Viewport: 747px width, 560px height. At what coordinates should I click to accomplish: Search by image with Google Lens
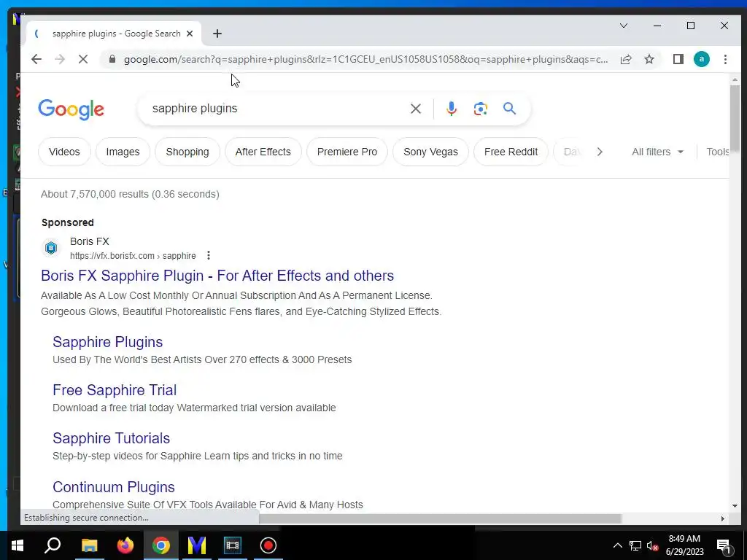click(480, 109)
